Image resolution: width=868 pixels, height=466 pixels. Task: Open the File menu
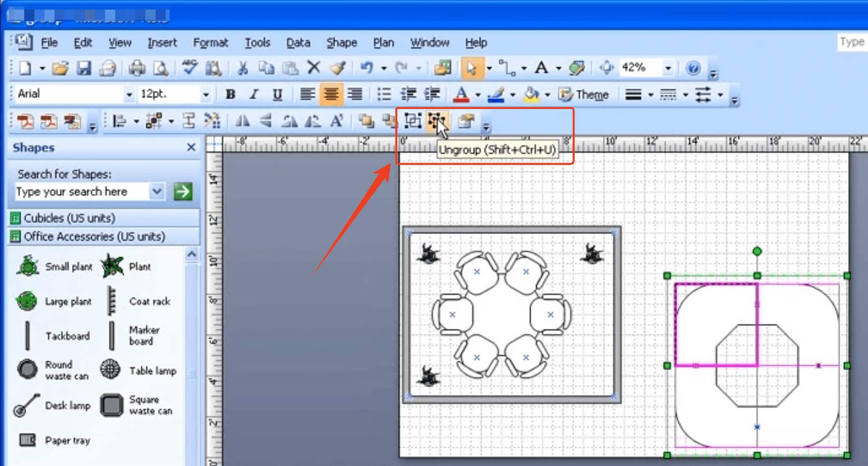(x=49, y=42)
